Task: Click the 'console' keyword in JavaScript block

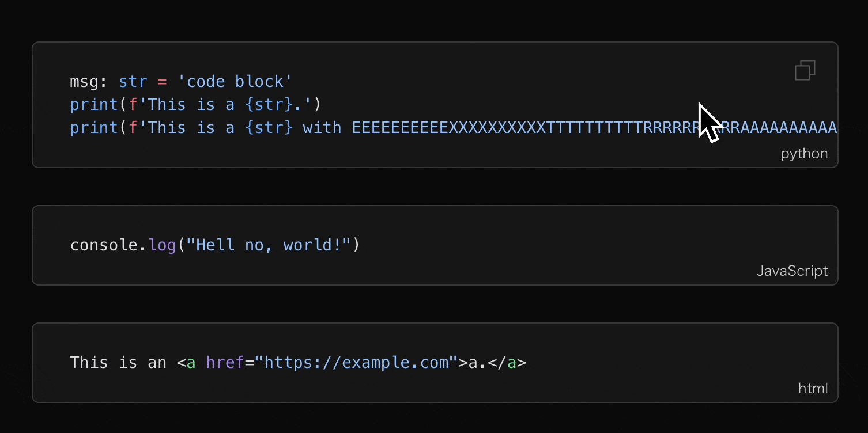Action: pos(104,245)
